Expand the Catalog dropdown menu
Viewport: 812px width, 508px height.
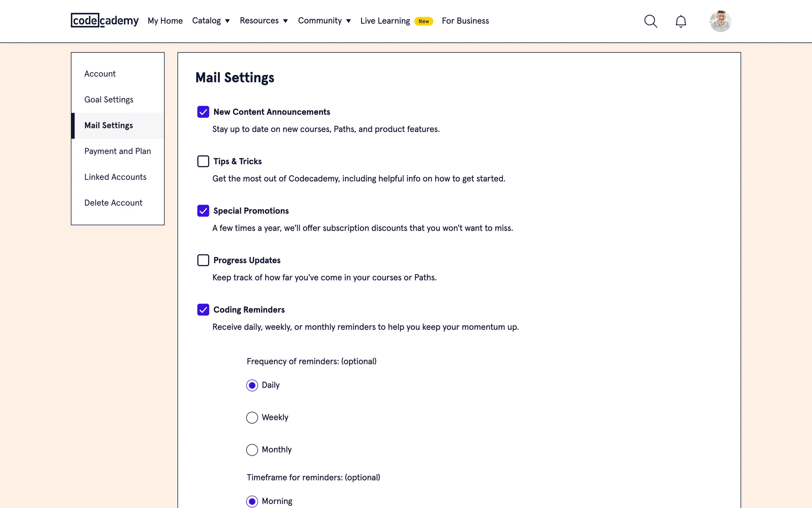pyautogui.click(x=211, y=21)
